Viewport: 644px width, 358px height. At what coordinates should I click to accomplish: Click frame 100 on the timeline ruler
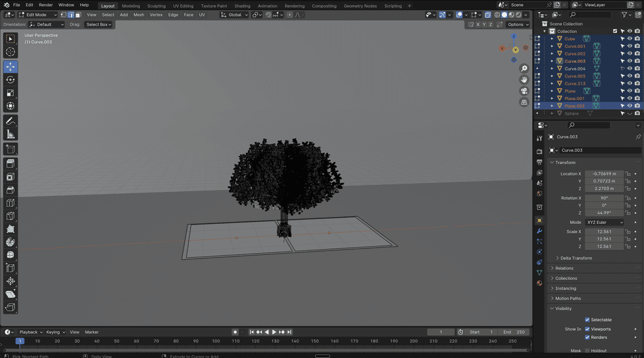click(216, 341)
